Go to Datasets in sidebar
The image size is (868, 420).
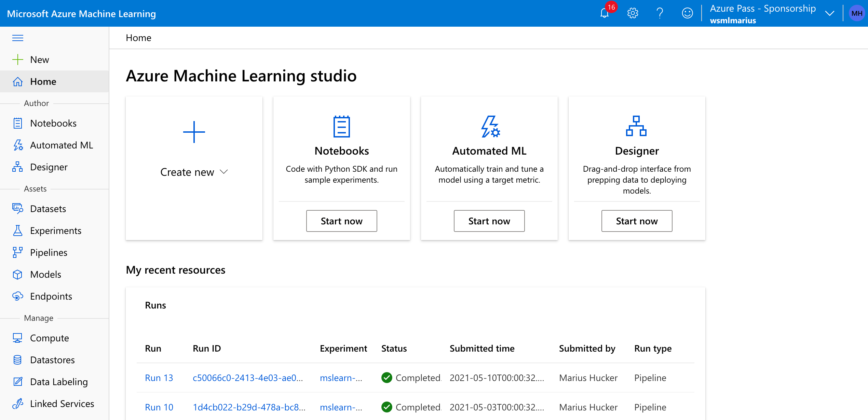tap(48, 209)
